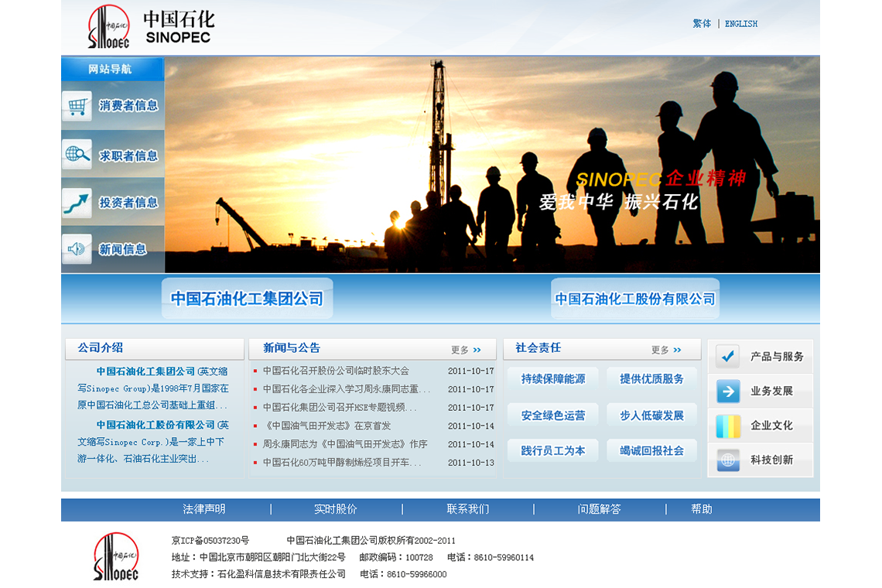Click 实时股价 in the footer bar
Viewport: 882px width, 588px height.
(x=336, y=509)
